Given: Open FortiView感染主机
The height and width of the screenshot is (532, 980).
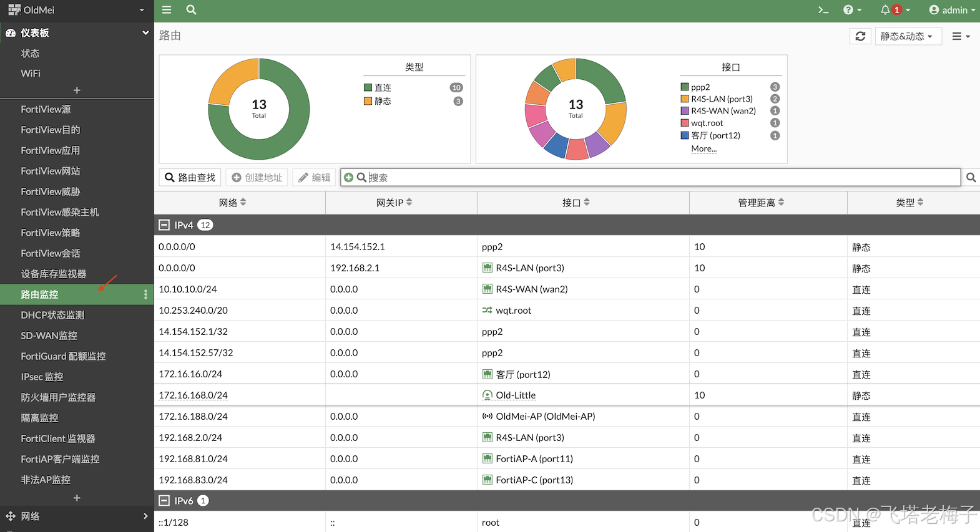Looking at the screenshot, I should [60, 212].
